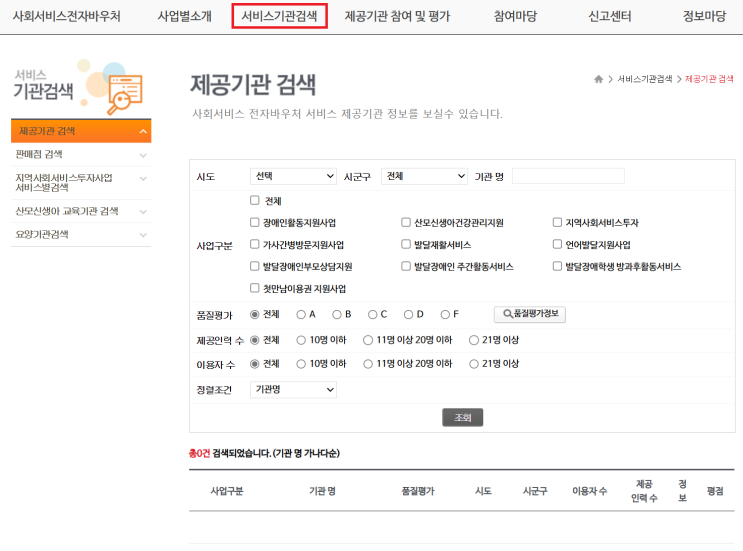The width and height of the screenshot is (743, 551).
Task: Check 발달재활서비스 checkbox
Action: pyautogui.click(x=406, y=244)
